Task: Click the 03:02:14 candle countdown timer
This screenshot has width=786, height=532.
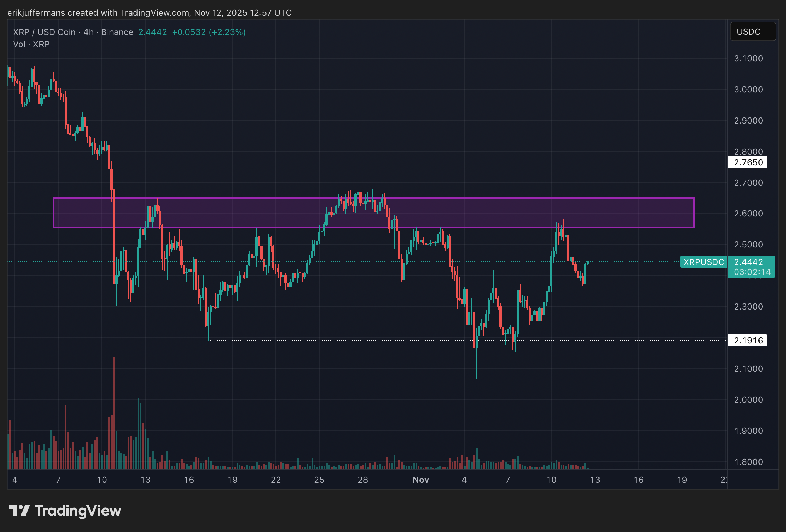Action: pos(752,272)
